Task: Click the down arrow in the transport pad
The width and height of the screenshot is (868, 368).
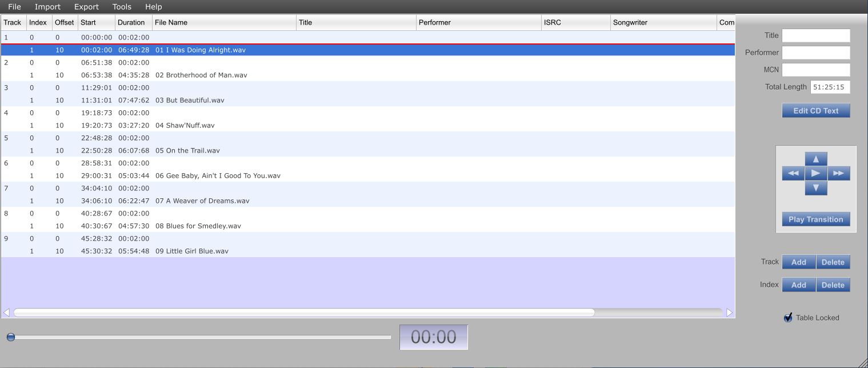Action: pos(815,187)
